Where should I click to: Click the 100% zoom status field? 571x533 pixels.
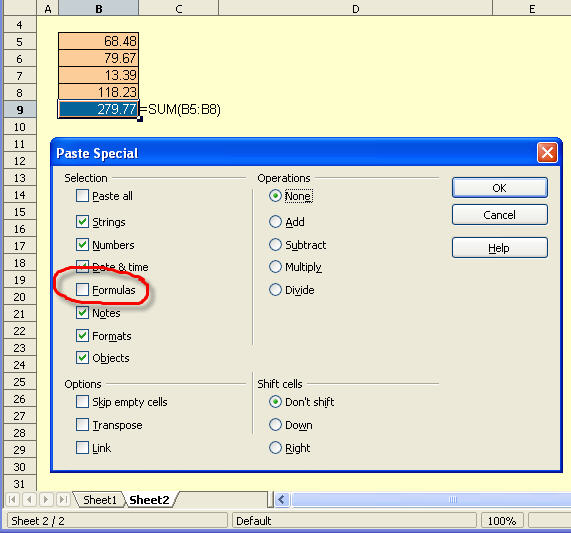click(502, 521)
